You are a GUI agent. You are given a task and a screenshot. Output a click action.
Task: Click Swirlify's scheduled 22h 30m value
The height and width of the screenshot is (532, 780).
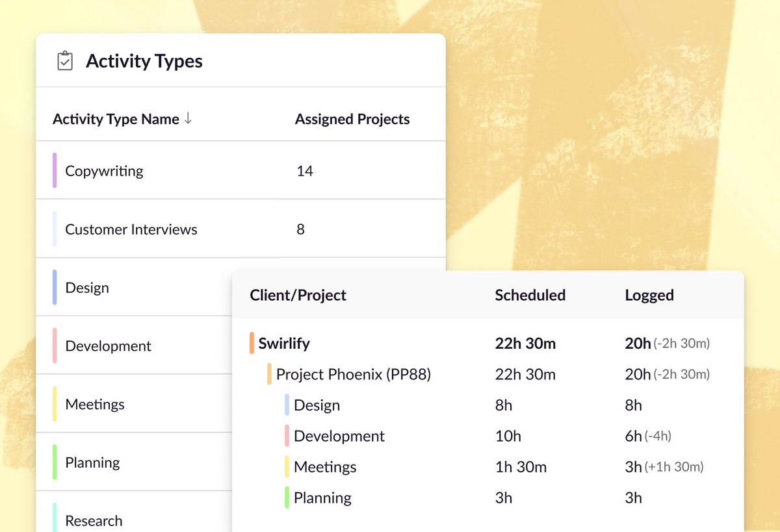pos(525,343)
